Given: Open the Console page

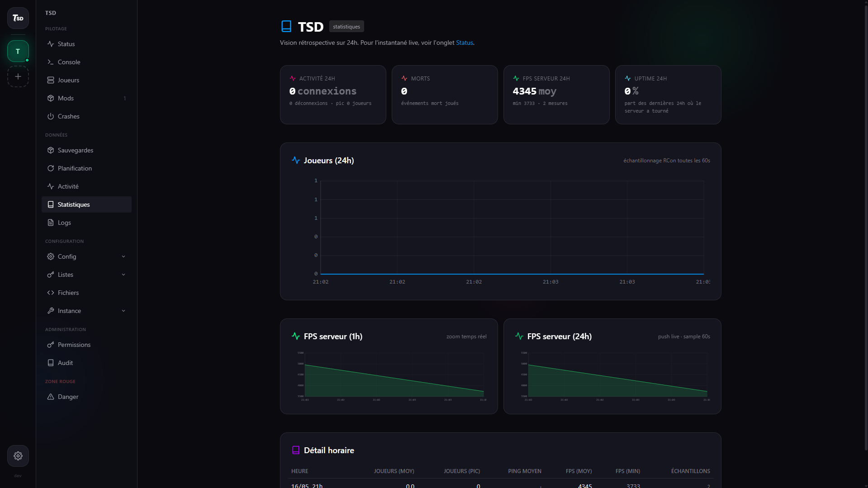Looking at the screenshot, I should pyautogui.click(x=86, y=62).
